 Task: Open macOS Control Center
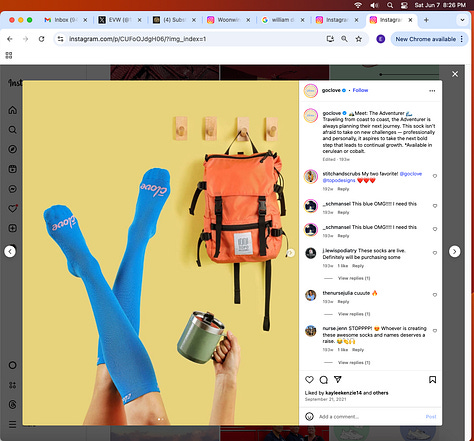click(404, 5)
